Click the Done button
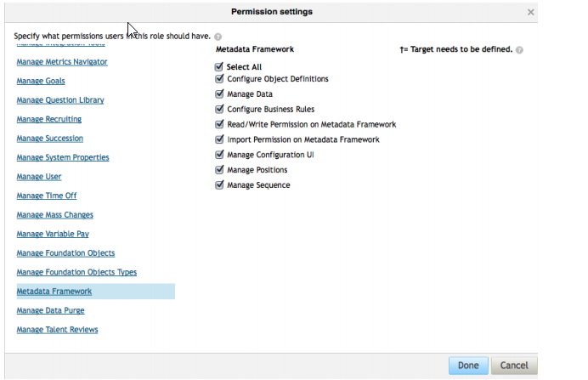 468,366
